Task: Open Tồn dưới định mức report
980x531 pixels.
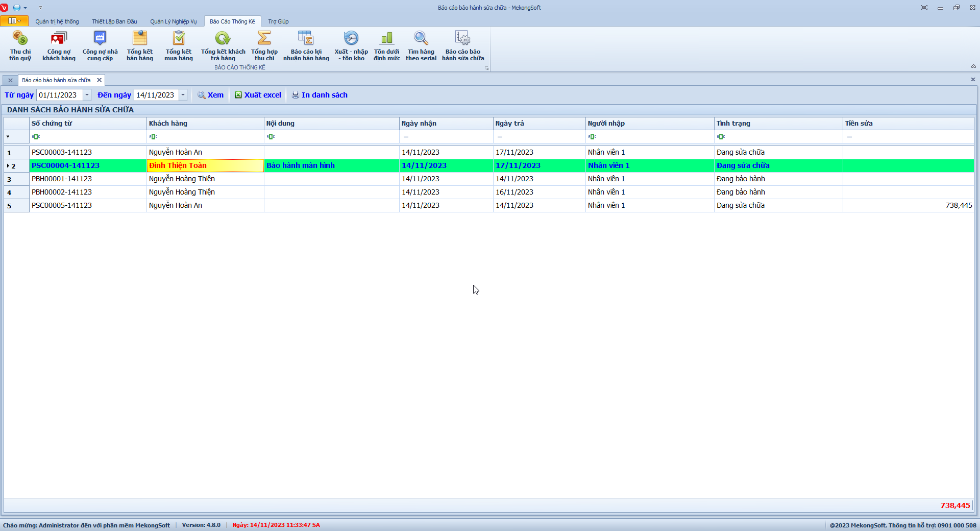Action: pyautogui.click(x=386, y=45)
